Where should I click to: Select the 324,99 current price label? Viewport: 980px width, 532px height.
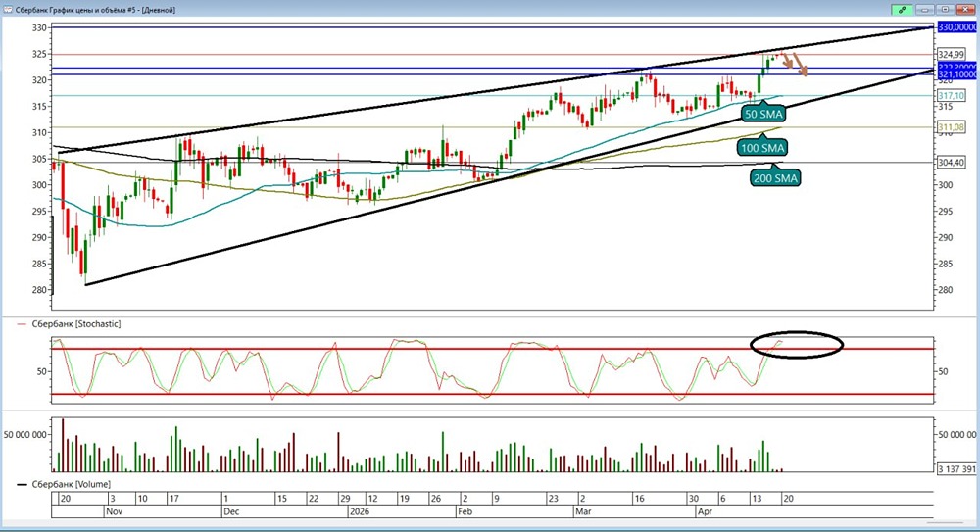pyautogui.click(x=952, y=55)
